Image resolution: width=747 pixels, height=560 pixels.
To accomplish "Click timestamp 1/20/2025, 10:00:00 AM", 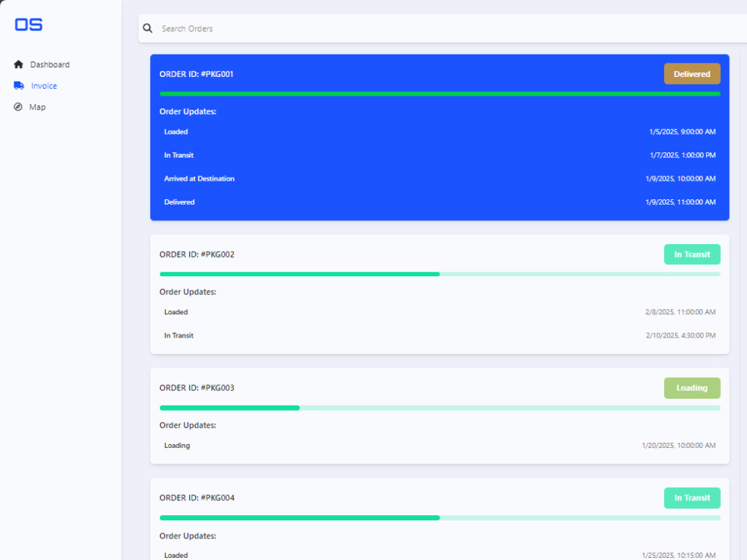I will [678, 445].
